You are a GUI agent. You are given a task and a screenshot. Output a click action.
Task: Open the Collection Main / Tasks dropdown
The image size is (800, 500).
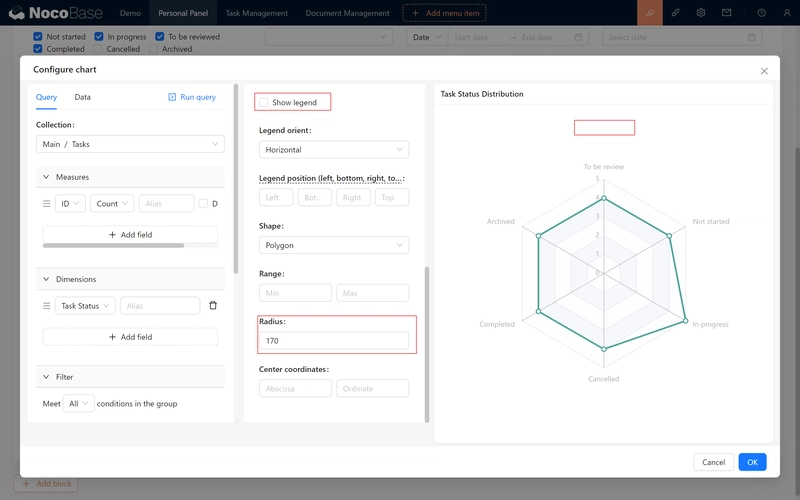click(x=130, y=144)
